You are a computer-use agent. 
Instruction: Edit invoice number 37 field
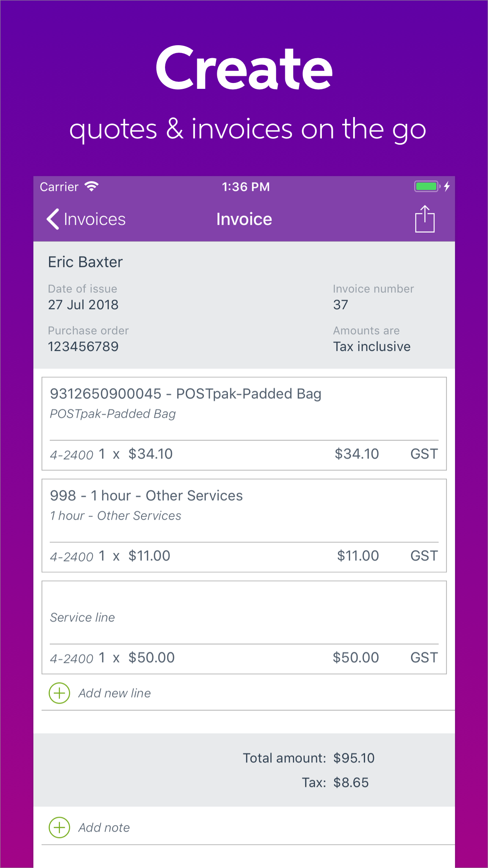tap(341, 305)
